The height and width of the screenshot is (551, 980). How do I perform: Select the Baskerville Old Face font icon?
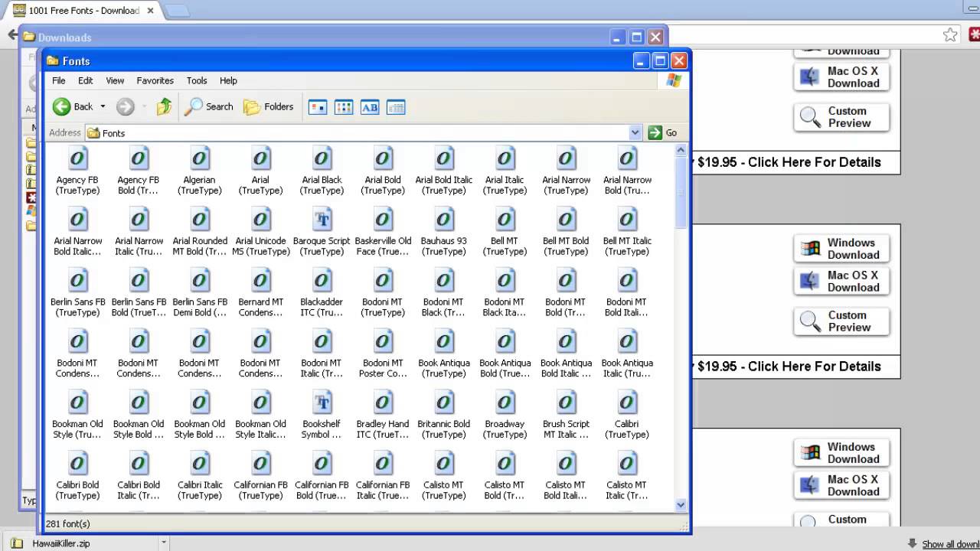(383, 220)
